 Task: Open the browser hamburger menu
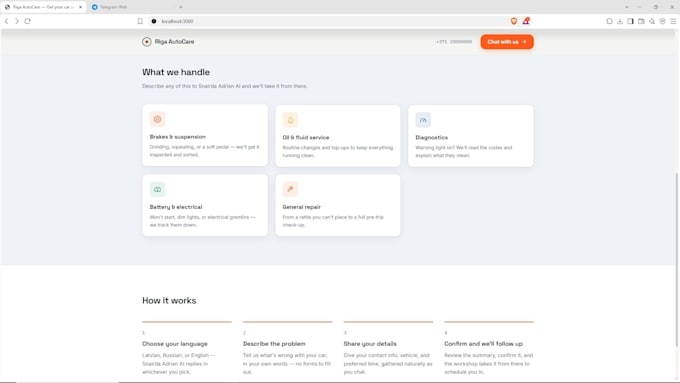673,21
